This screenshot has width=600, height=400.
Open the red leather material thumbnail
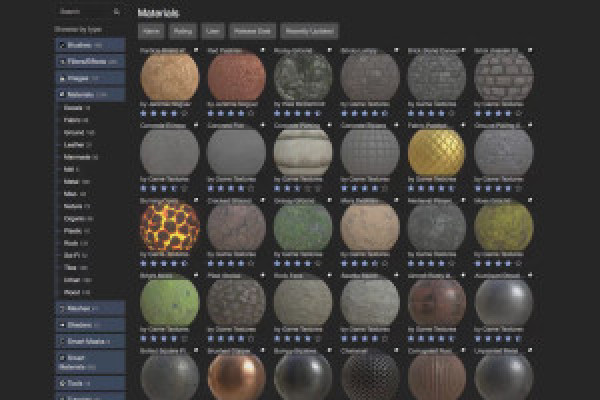[236, 77]
